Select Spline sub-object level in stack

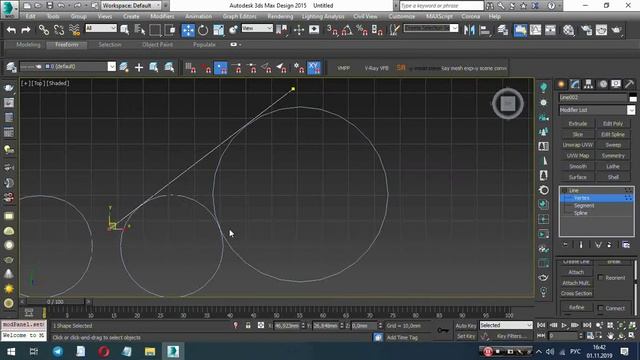[x=580, y=213]
